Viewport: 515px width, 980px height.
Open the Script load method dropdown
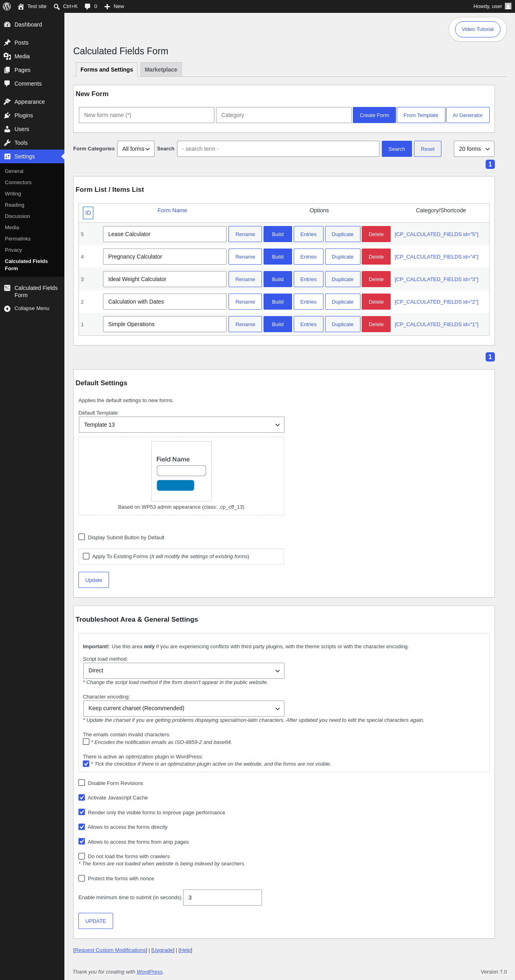coord(183,671)
